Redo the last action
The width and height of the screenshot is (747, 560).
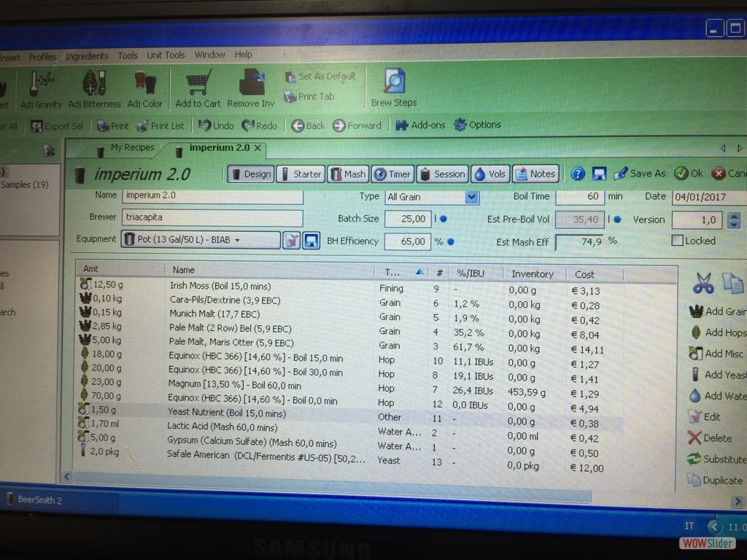click(x=259, y=125)
